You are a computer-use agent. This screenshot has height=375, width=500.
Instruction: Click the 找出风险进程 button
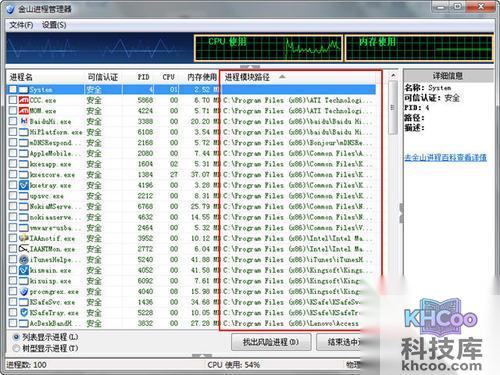pyautogui.click(x=271, y=342)
